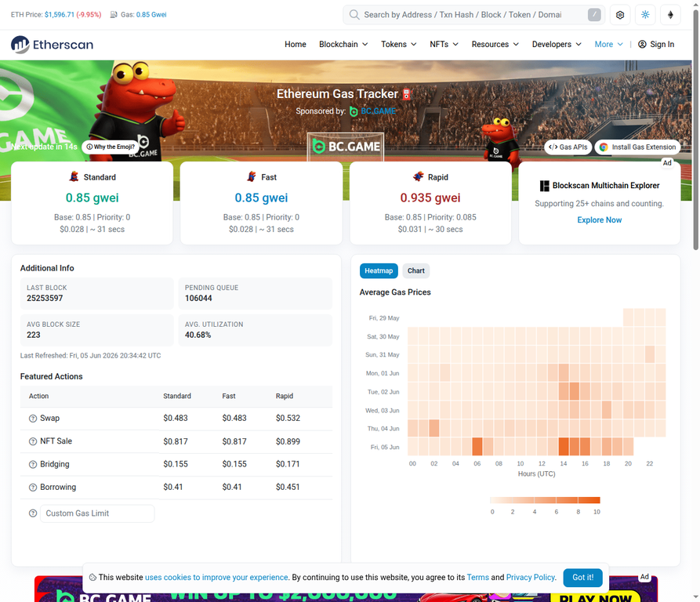Click the NFT Sale Standard cost $0.817

[x=176, y=441]
